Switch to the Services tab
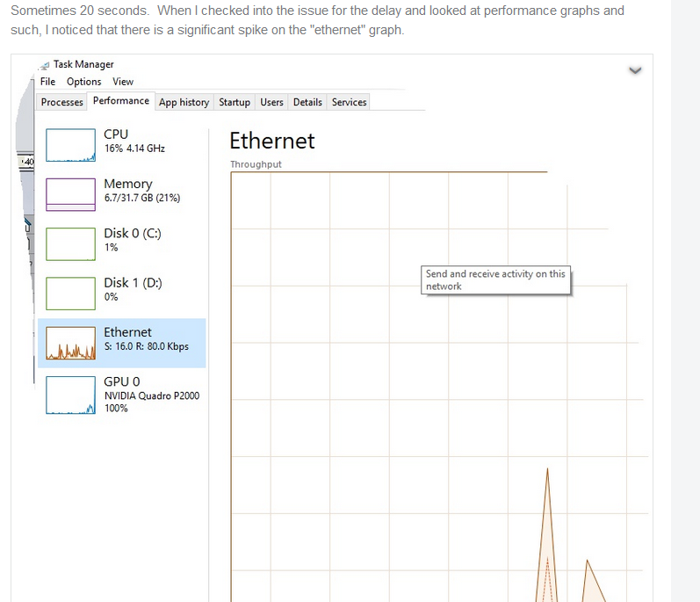 [x=349, y=102]
